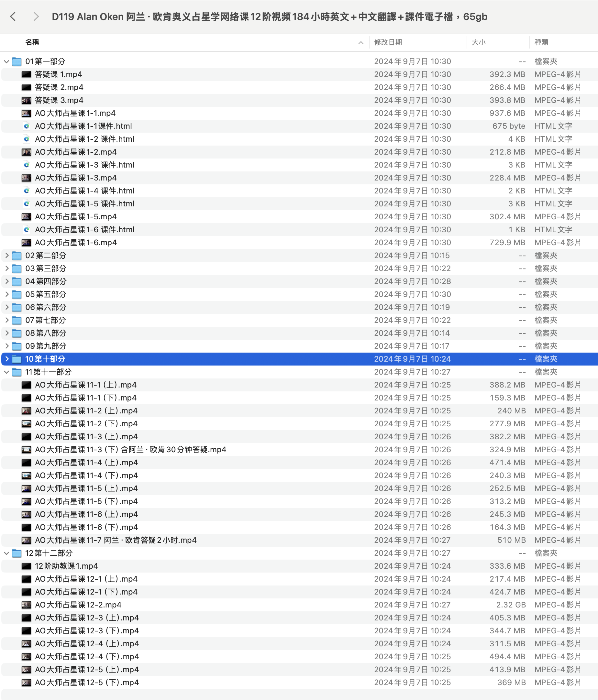The image size is (598, 700).
Task: Click the 2.32 GB size value
Action: (x=511, y=605)
